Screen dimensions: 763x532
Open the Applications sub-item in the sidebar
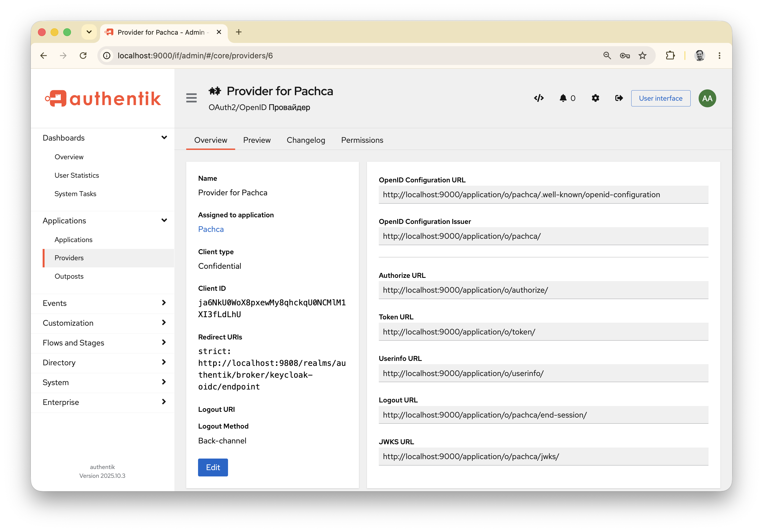pos(73,240)
